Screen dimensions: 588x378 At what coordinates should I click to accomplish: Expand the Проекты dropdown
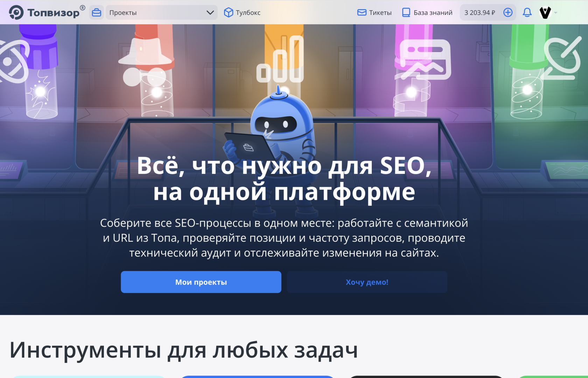point(161,13)
